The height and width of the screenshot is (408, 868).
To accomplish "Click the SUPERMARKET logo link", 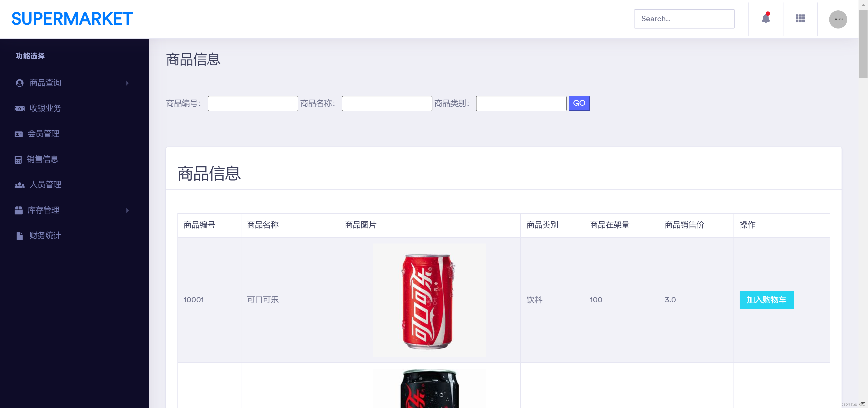I will [x=72, y=19].
